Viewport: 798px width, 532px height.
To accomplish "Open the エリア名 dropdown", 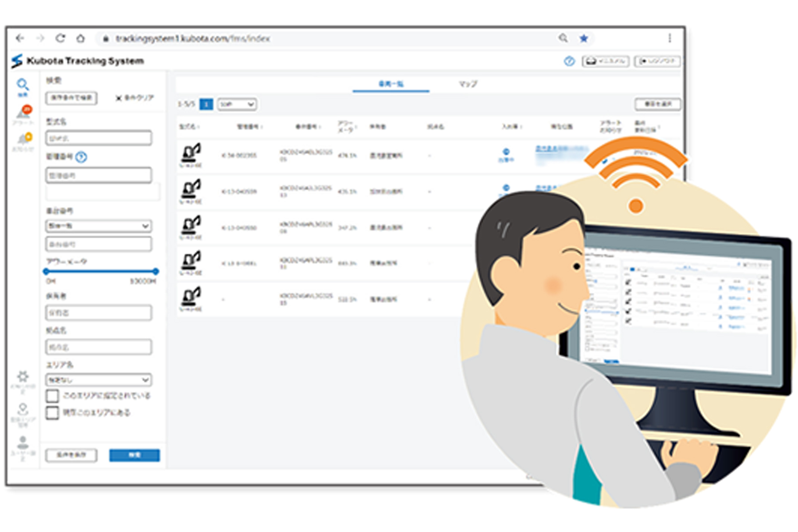I will click(x=98, y=380).
